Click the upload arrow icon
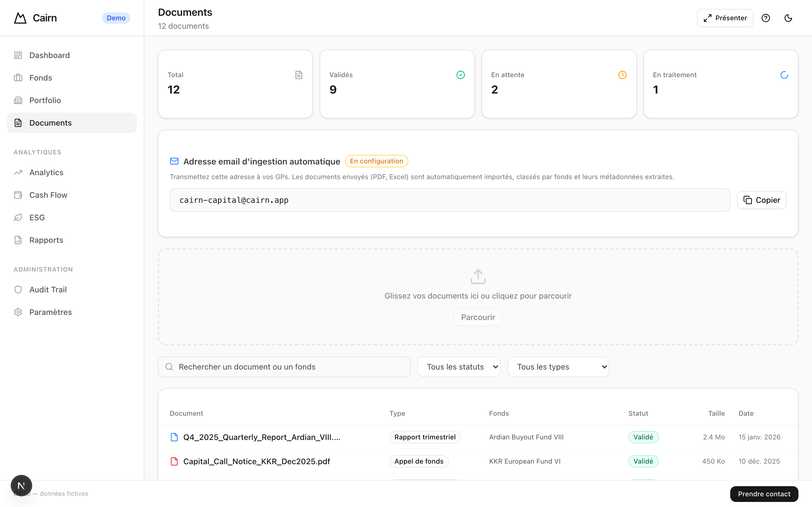Image resolution: width=812 pixels, height=507 pixels. pos(478,277)
